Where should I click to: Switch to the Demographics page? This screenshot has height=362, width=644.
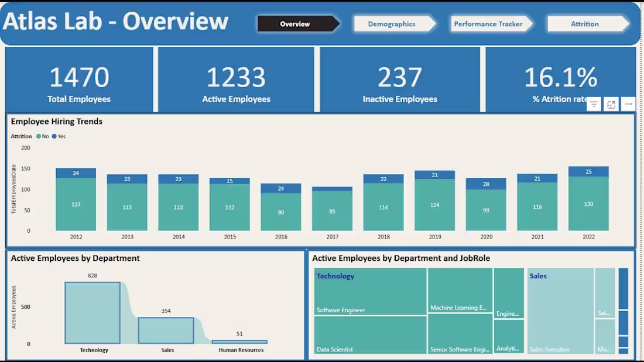point(392,24)
